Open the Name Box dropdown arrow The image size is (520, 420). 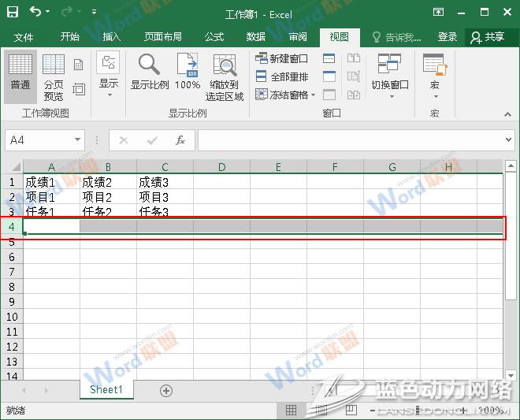(x=77, y=140)
